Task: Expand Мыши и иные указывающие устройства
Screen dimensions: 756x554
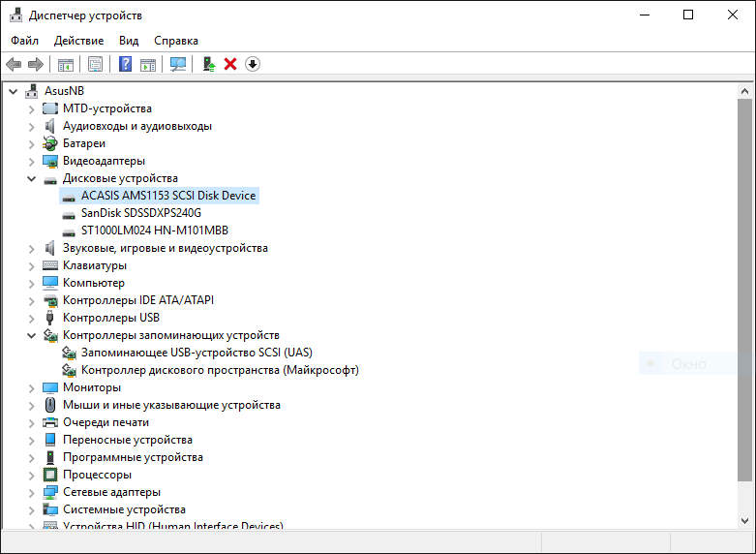Action: point(31,406)
